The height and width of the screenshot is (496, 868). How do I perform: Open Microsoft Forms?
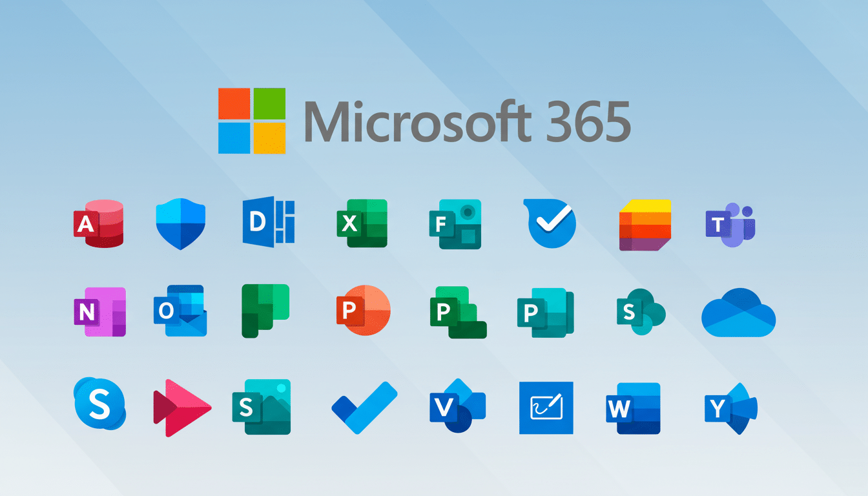(x=454, y=225)
